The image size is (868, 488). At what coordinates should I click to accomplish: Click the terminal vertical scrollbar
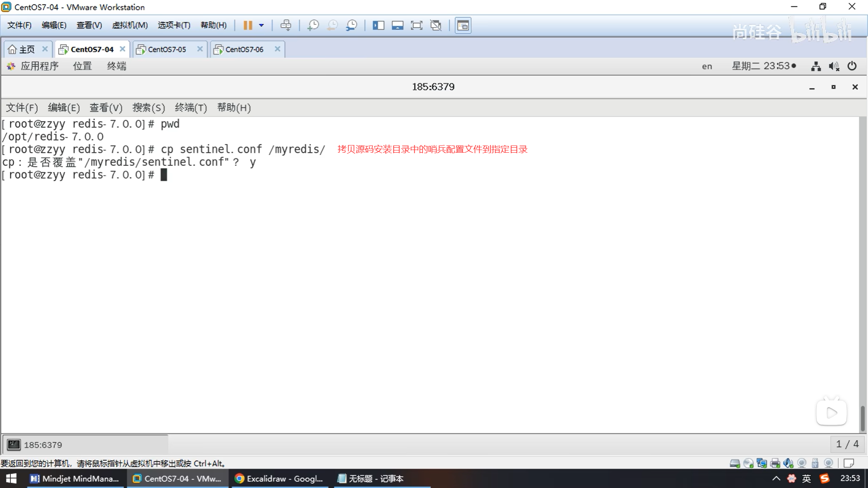point(863,418)
